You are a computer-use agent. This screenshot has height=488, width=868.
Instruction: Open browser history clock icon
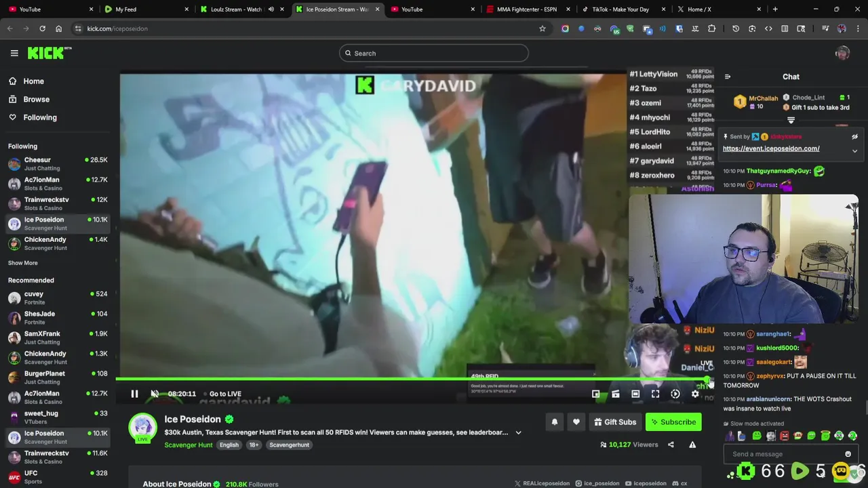736,28
